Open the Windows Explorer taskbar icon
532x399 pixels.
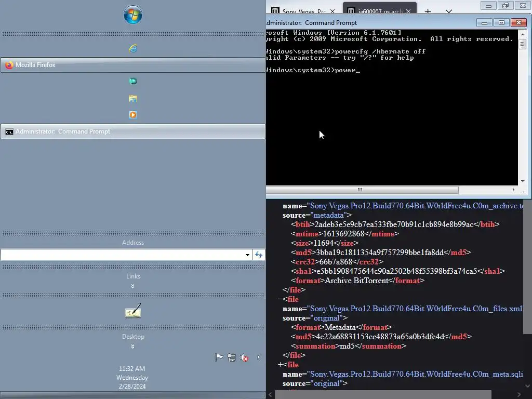(132, 98)
